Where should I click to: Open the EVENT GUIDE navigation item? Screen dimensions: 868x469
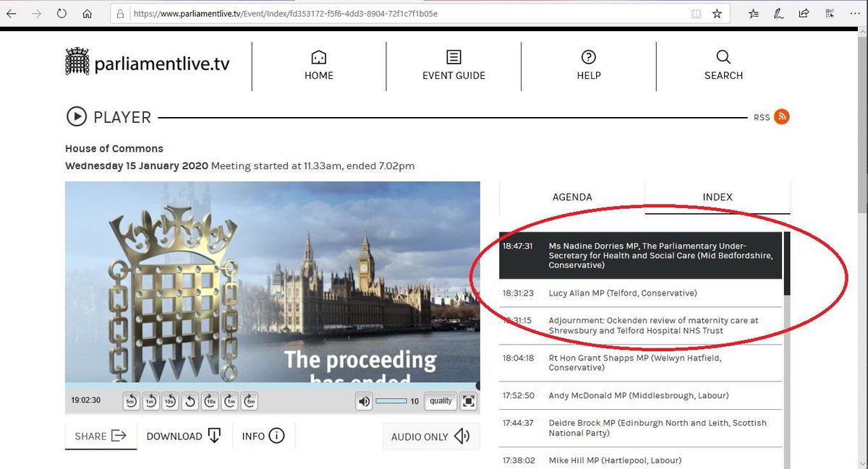click(454, 66)
